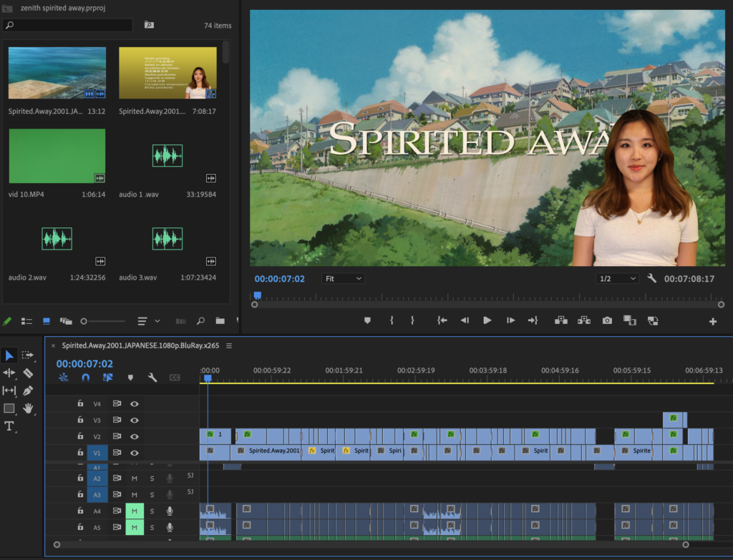Click timeline horizontal zoom scrollbar
Screen dimensions: 733x560
coord(372,544)
